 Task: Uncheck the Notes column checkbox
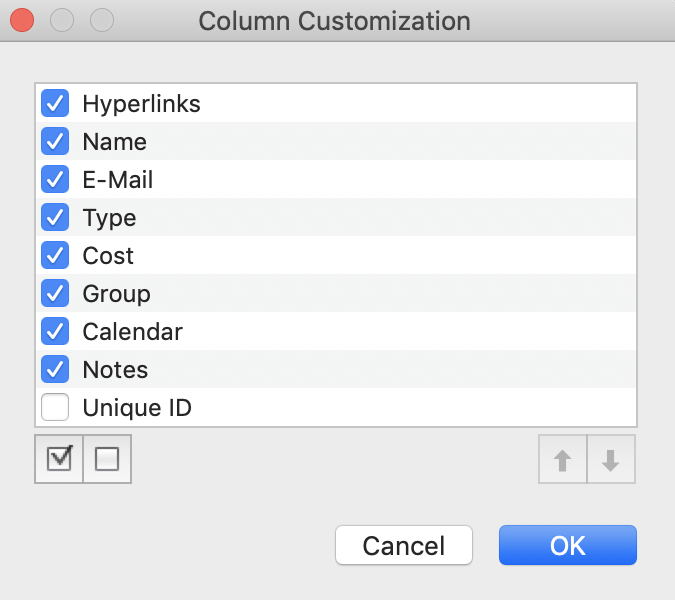tap(55, 369)
